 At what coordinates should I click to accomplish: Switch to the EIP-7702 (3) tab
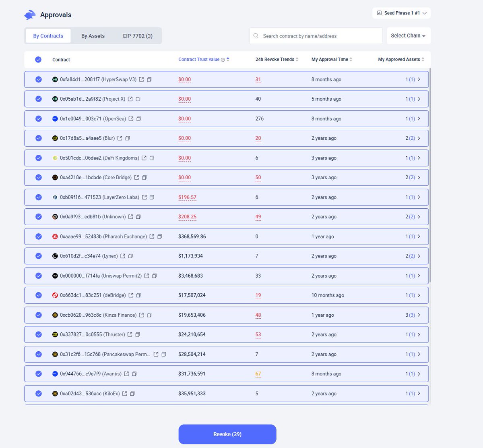pyautogui.click(x=138, y=36)
